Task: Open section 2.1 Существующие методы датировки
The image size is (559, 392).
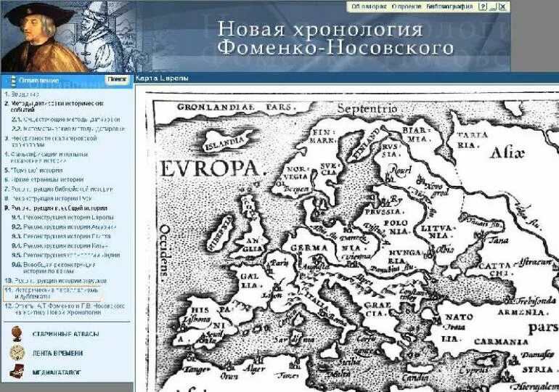Action: (65, 120)
